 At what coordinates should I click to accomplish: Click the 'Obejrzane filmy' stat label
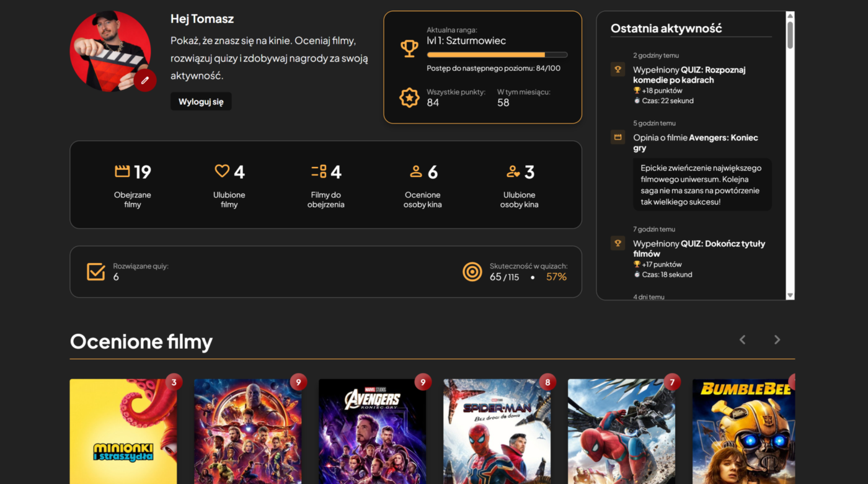133,200
